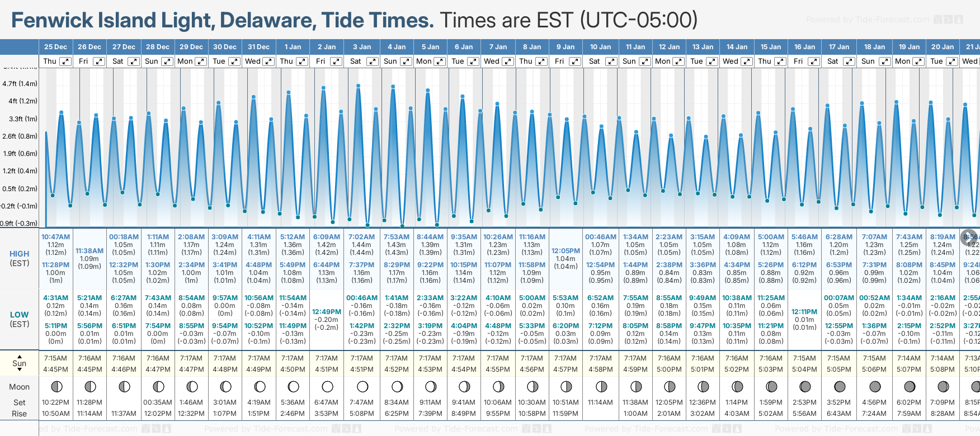Image resolution: width=980 pixels, height=436 pixels.
Task: Click the 10:47AM high tide on 25 Dec
Action: 55,237
